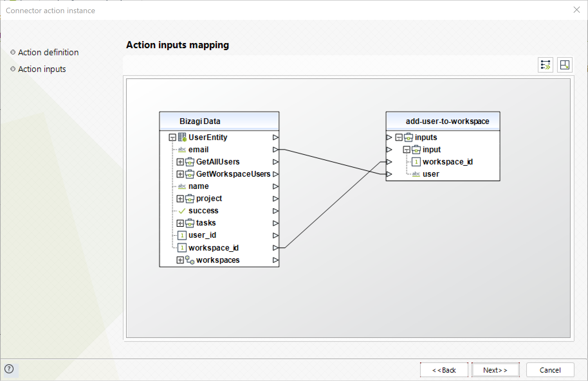Click the auto-map toolbar icon
This screenshot has width=588, height=381.
tap(545, 65)
